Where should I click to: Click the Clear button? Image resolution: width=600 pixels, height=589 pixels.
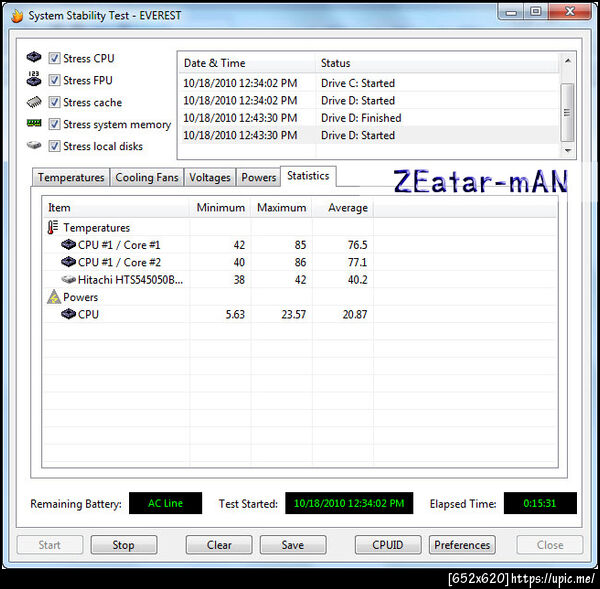tap(219, 545)
